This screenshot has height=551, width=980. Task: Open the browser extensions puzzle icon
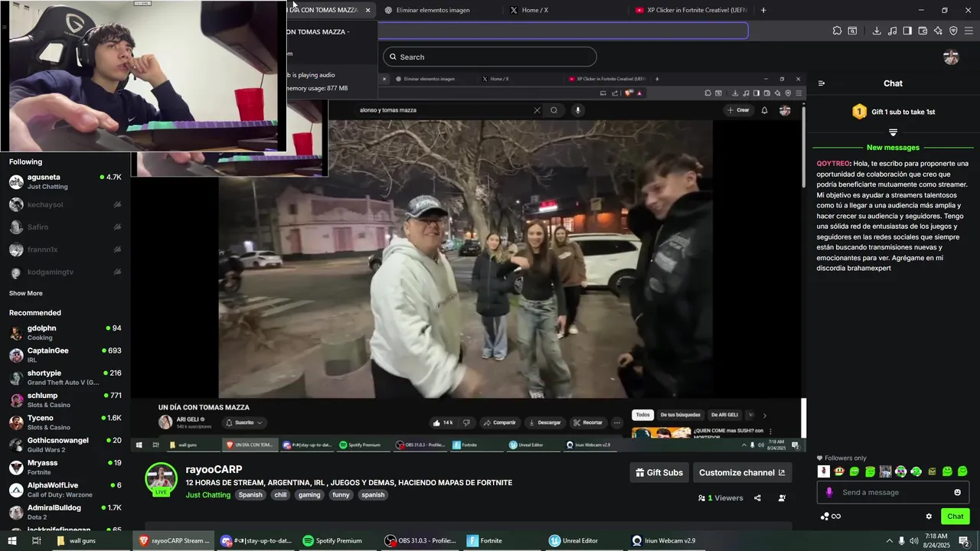point(837,31)
